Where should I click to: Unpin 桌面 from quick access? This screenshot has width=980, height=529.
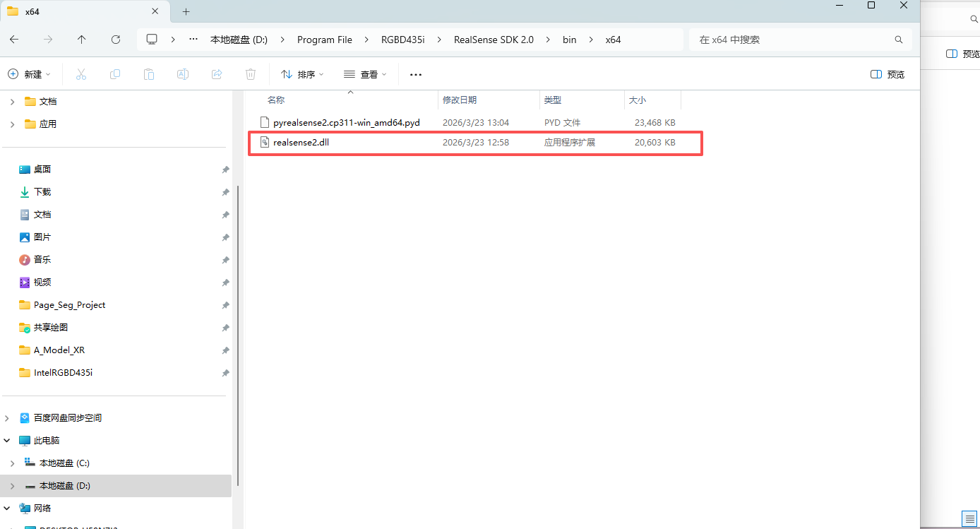[225, 170]
